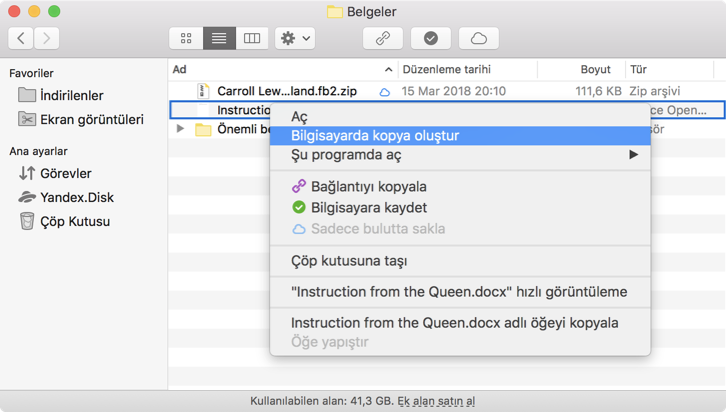726x412 pixels.
Task: Click the cloud-only toolbar icon
Action: tap(479, 38)
